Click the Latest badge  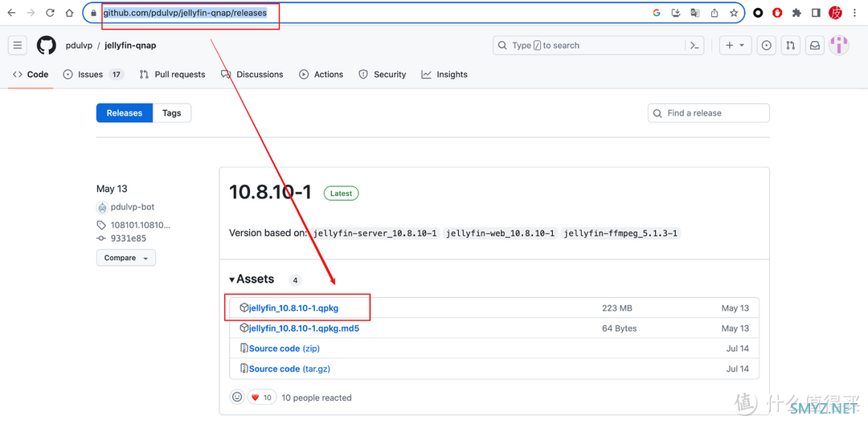(341, 194)
